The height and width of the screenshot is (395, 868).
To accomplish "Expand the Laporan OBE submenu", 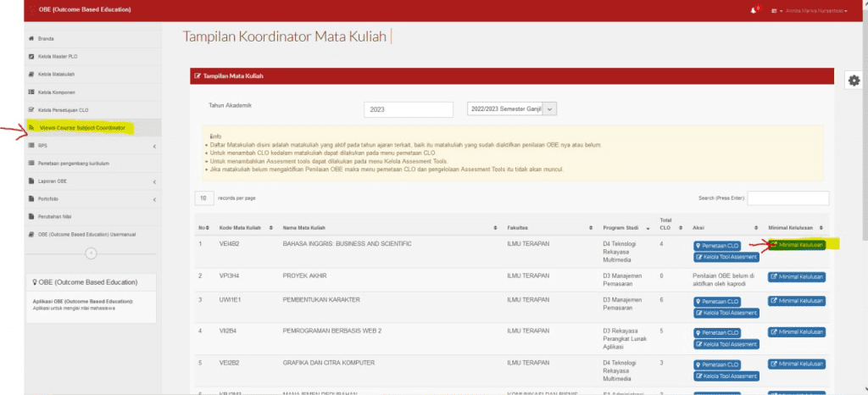I will pyautogui.click(x=154, y=181).
